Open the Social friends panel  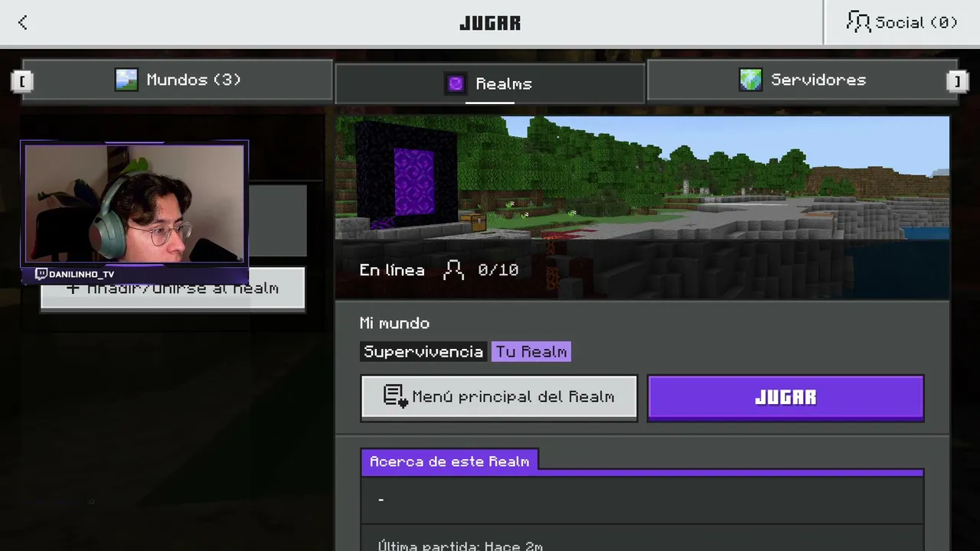pyautogui.click(x=902, y=22)
